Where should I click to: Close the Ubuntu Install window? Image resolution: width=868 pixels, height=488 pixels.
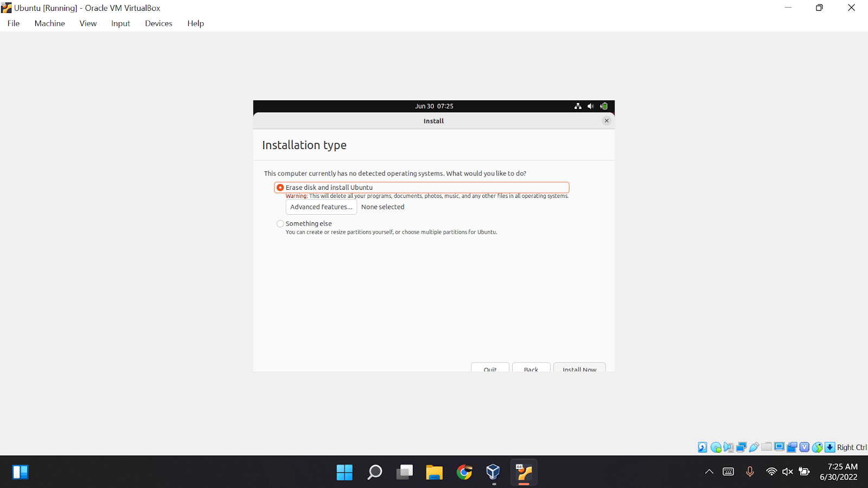pos(607,121)
